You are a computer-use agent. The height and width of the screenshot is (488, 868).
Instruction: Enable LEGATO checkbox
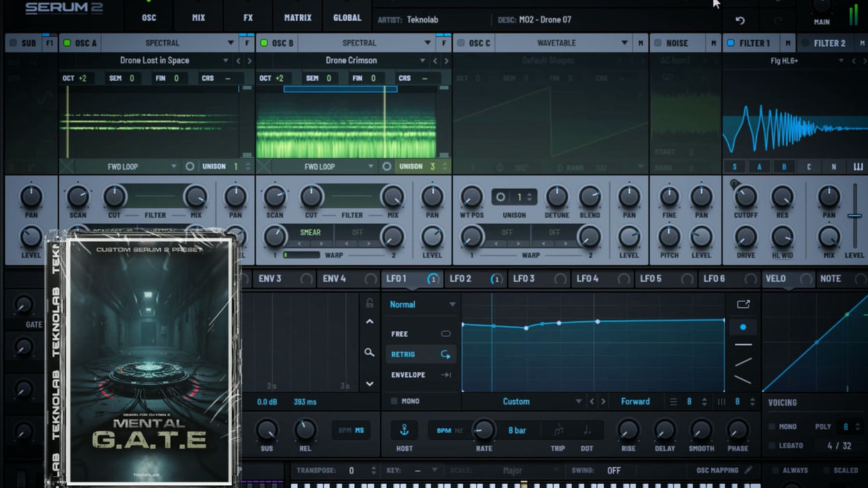click(772, 445)
